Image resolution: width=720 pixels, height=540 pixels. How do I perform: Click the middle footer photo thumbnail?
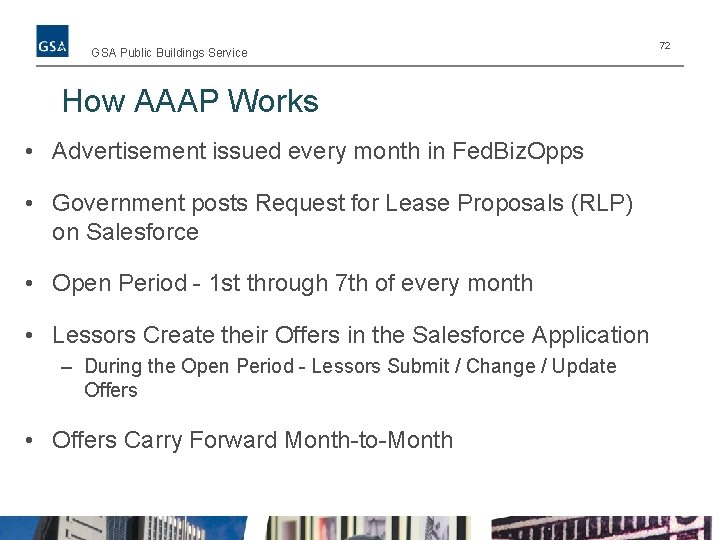coord(368,528)
